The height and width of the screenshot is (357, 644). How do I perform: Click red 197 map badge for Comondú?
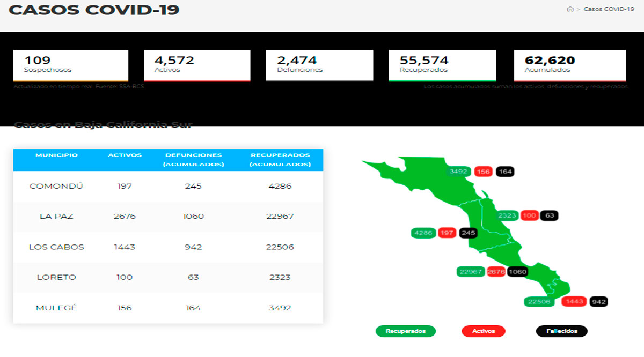(447, 233)
